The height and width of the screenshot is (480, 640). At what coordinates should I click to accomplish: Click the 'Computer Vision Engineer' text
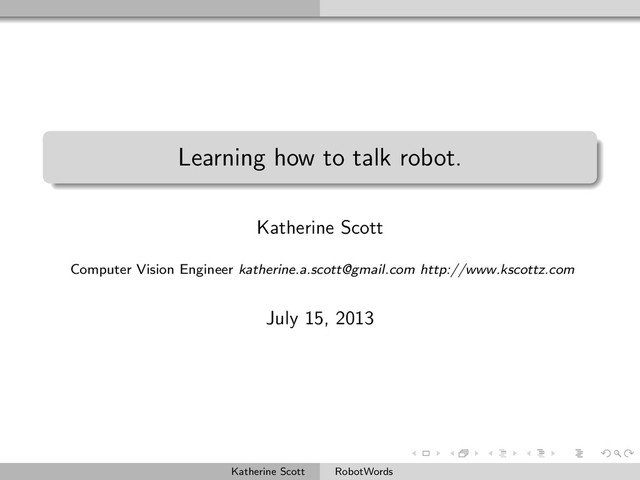152,269
